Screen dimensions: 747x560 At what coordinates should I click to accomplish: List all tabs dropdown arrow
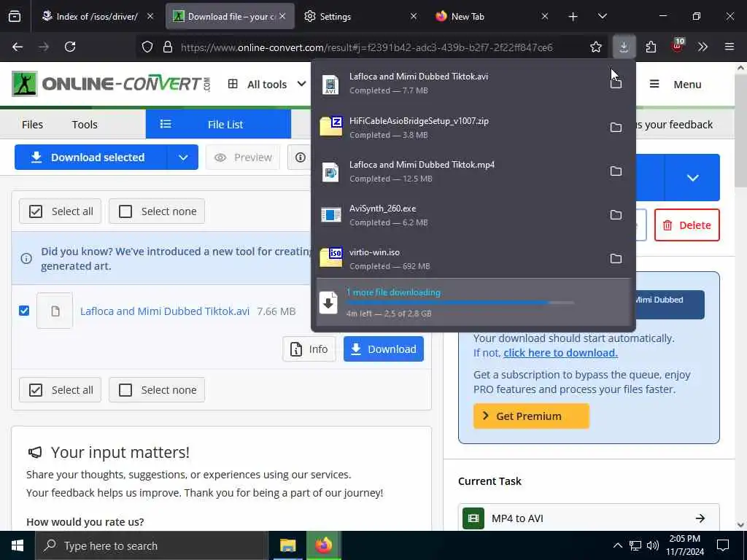(602, 16)
